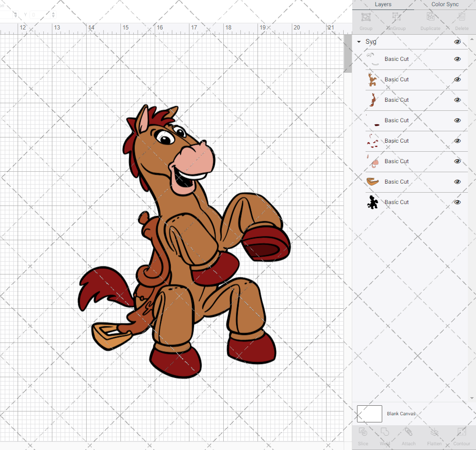Image resolution: width=476 pixels, height=450 pixels.
Task: Select the red mane pieces layer thumbnail
Action: click(x=373, y=141)
